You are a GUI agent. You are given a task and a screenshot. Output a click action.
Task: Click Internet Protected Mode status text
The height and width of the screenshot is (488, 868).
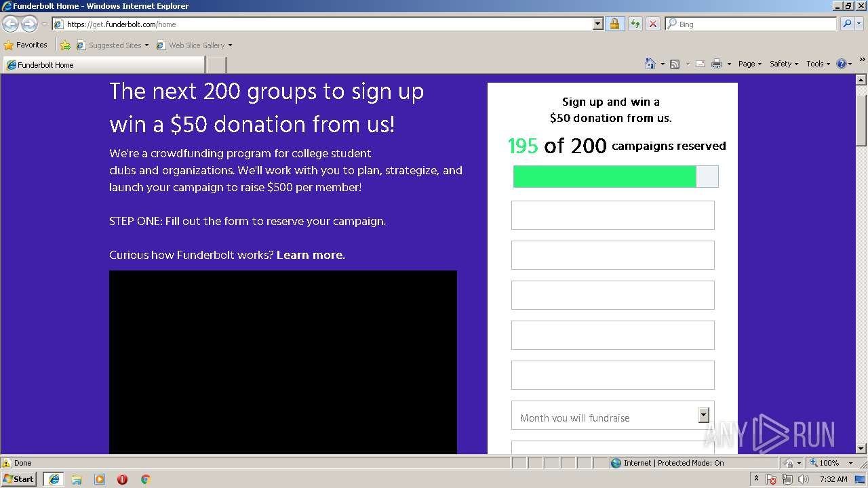click(673, 463)
